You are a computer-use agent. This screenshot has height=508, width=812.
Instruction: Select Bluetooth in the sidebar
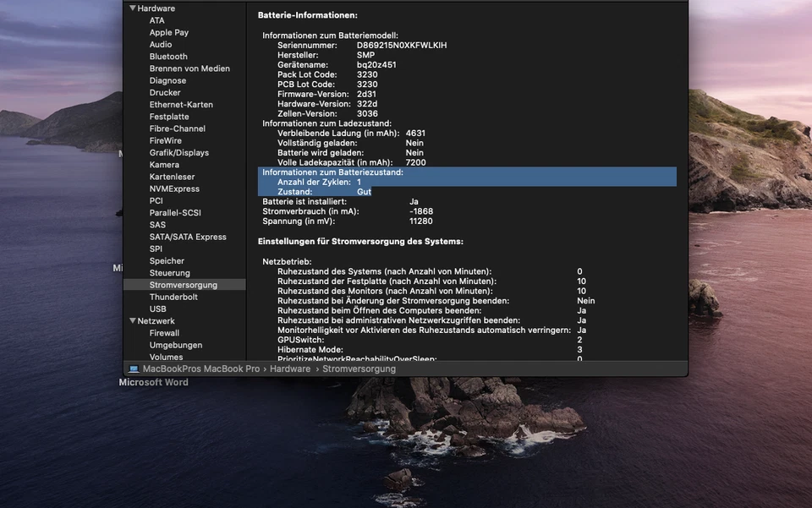pyautogui.click(x=168, y=57)
